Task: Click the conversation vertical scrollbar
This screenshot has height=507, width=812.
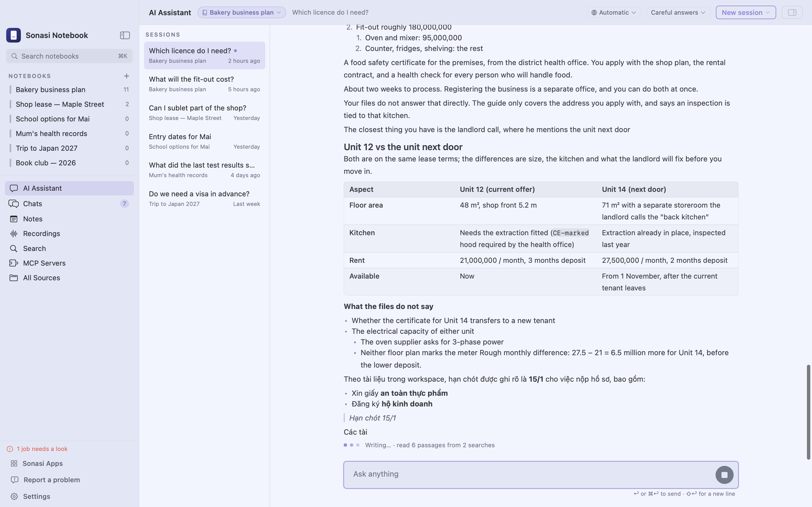Action: [x=808, y=412]
